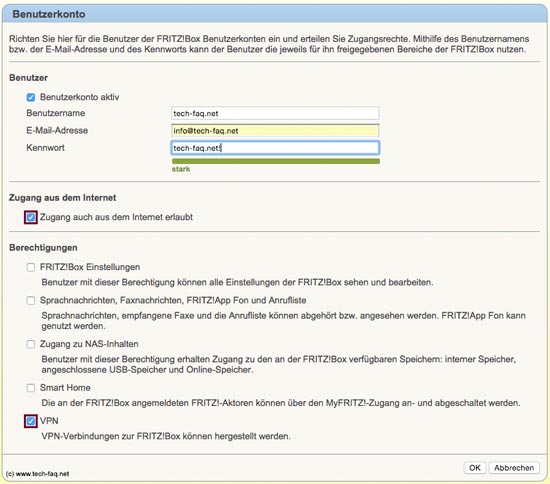This screenshot has width=550, height=484.
Task: Uncheck the Benutzerkonto aktiv checkbox
Action: [31, 97]
